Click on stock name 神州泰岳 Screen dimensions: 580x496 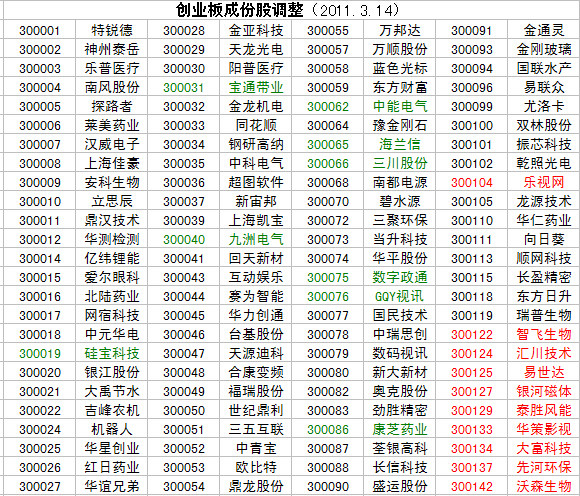tap(112, 49)
